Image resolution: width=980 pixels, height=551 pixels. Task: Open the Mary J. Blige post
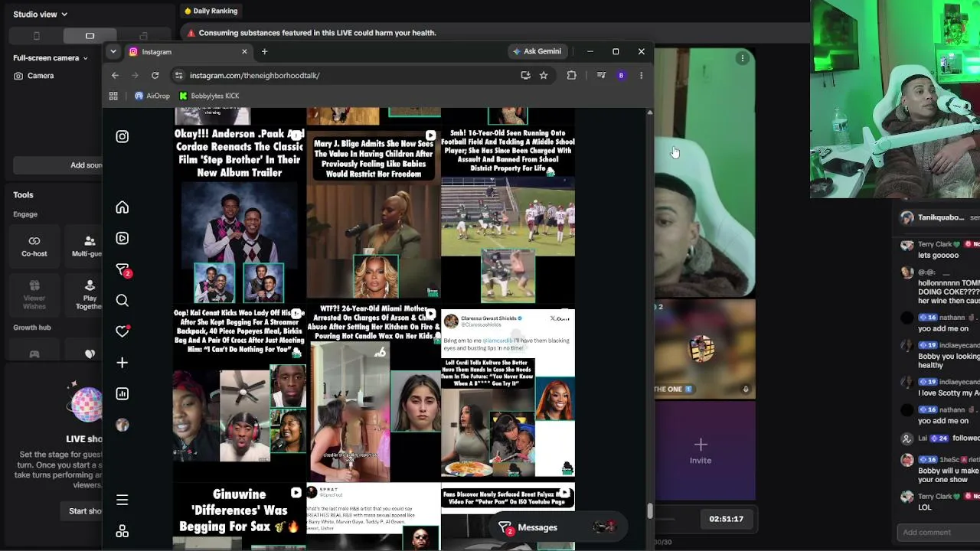click(373, 214)
